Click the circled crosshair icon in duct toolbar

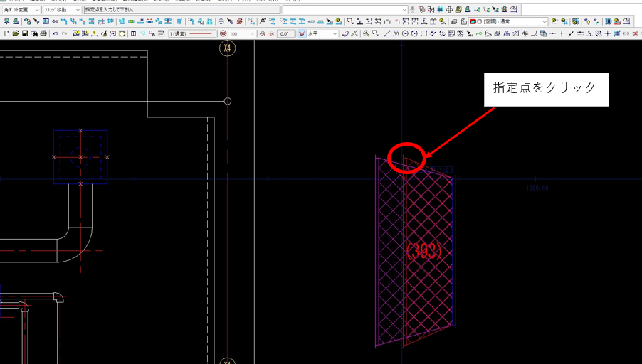pos(221,21)
